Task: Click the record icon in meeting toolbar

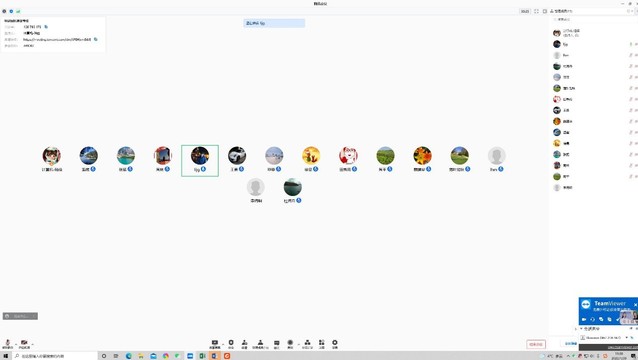Action: (290, 344)
